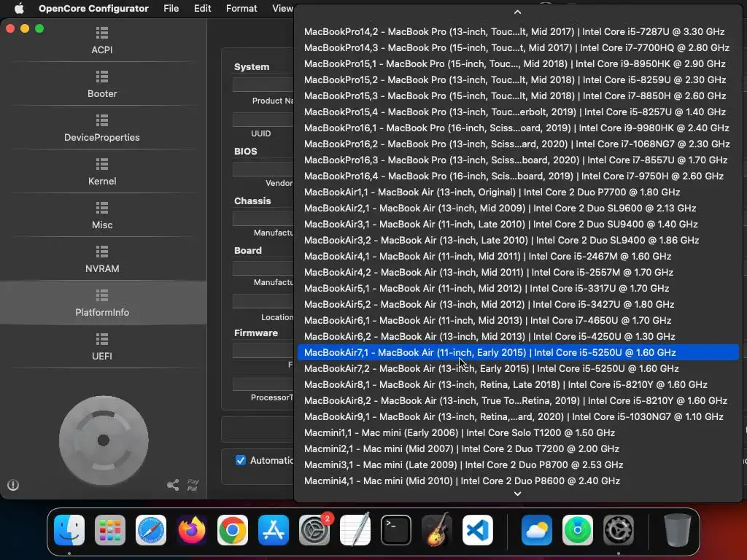
Task: Select MacBookPro14,2 model entry
Action: point(518,31)
